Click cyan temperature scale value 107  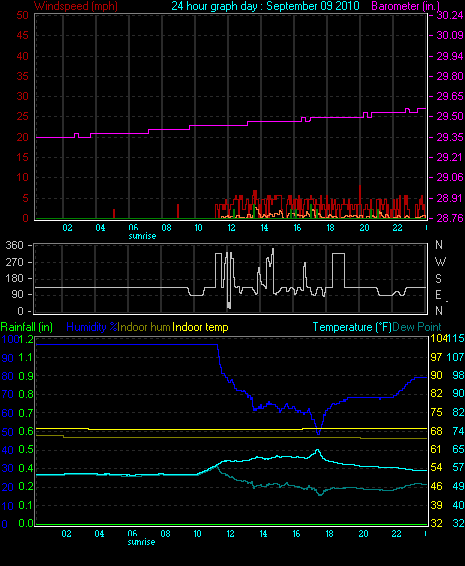(456, 357)
